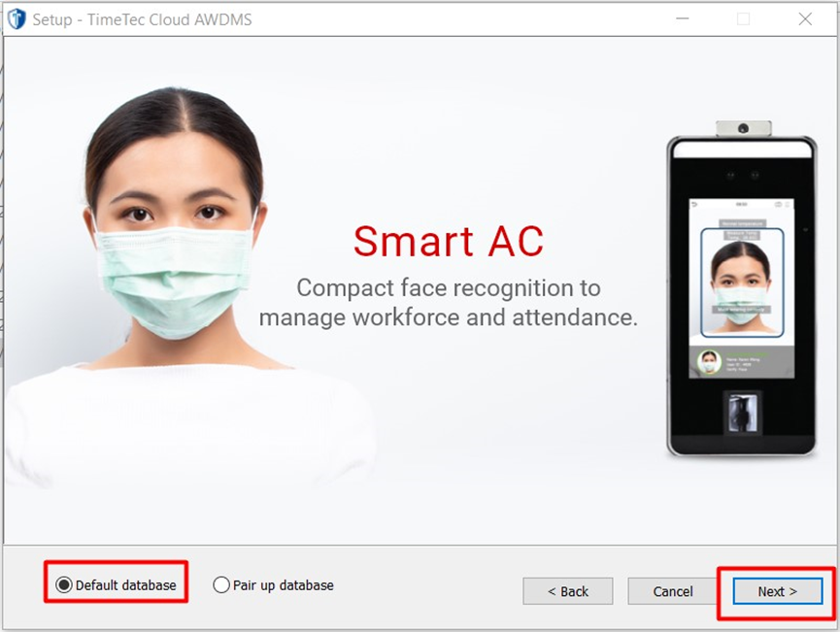The image size is (840, 632).
Task: Go to previous step with < Back
Action: [567, 591]
